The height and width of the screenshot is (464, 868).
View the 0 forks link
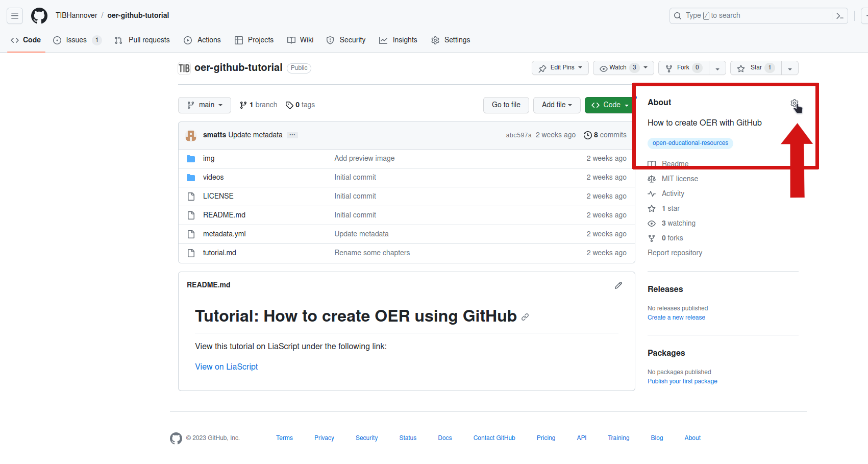click(x=665, y=238)
